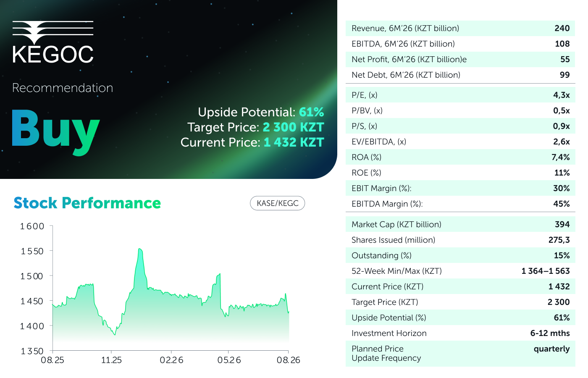The image size is (588, 378).
Task: Select the 'ROE (%)' label
Action: [367, 173]
